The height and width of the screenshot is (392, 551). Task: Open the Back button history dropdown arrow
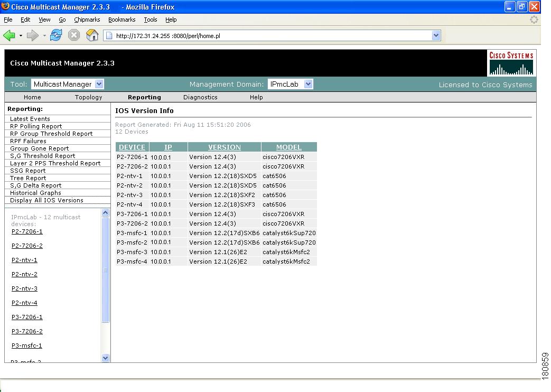tap(21, 35)
